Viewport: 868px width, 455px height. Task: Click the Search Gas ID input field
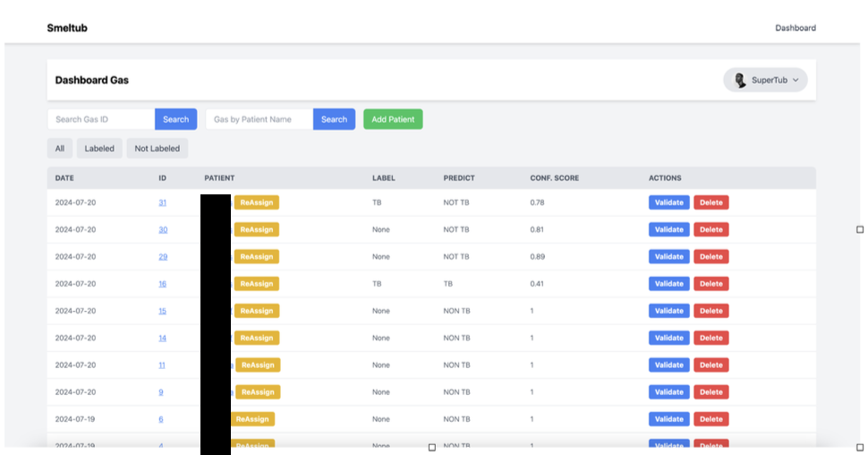pyautogui.click(x=101, y=119)
